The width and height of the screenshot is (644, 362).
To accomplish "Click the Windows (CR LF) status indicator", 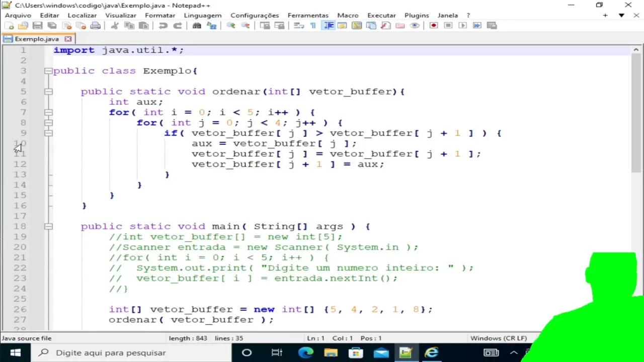I will coord(498,338).
